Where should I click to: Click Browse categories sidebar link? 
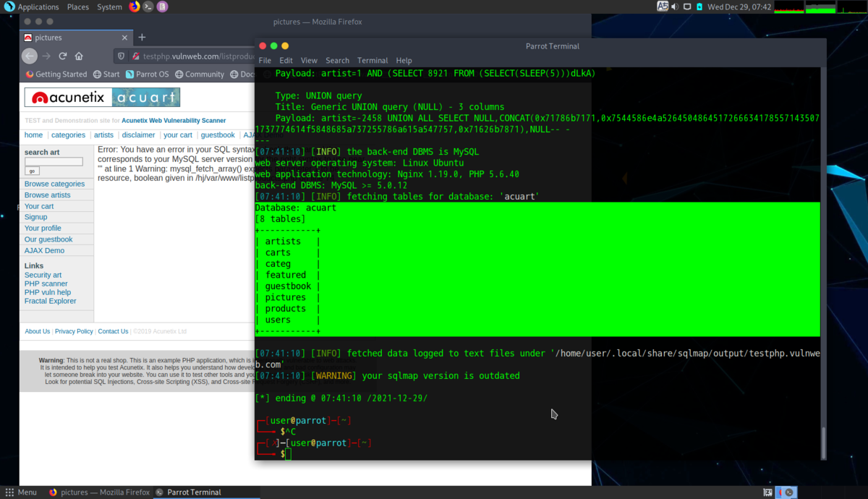pyautogui.click(x=54, y=184)
